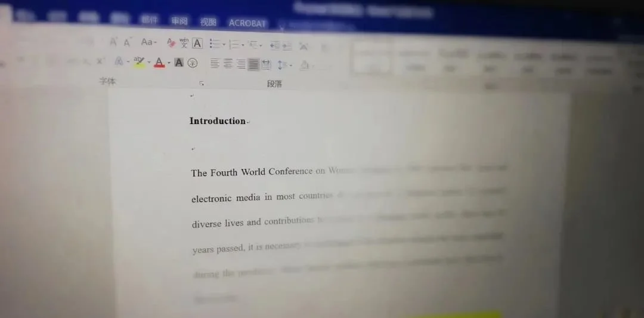Toggle the active Justify alignment

253,64
